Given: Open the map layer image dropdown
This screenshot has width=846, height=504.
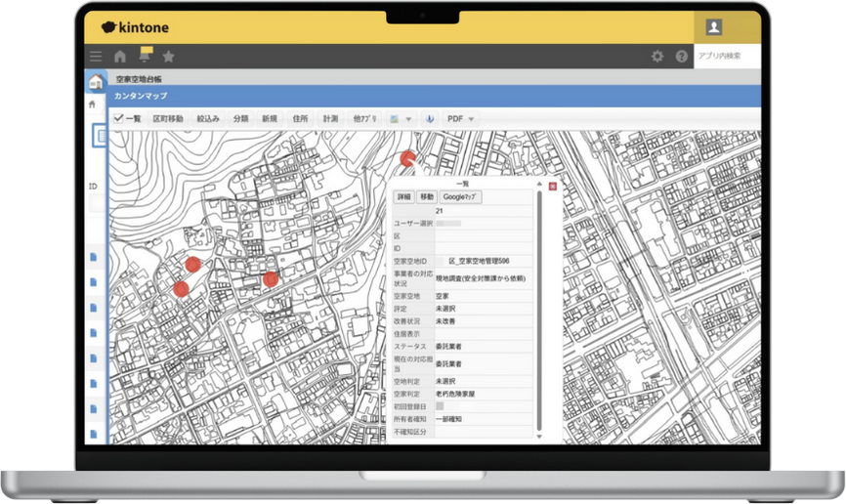Looking at the screenshot, I should coord(400,118).
